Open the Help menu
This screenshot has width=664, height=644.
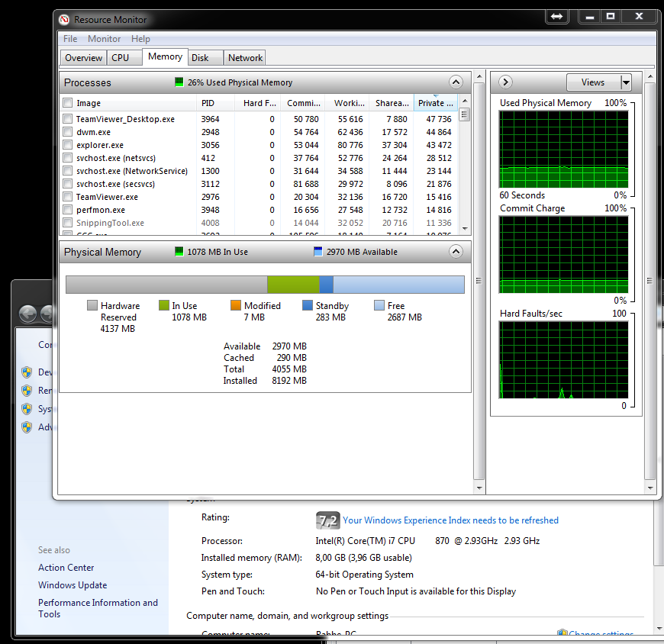[140, 38]
